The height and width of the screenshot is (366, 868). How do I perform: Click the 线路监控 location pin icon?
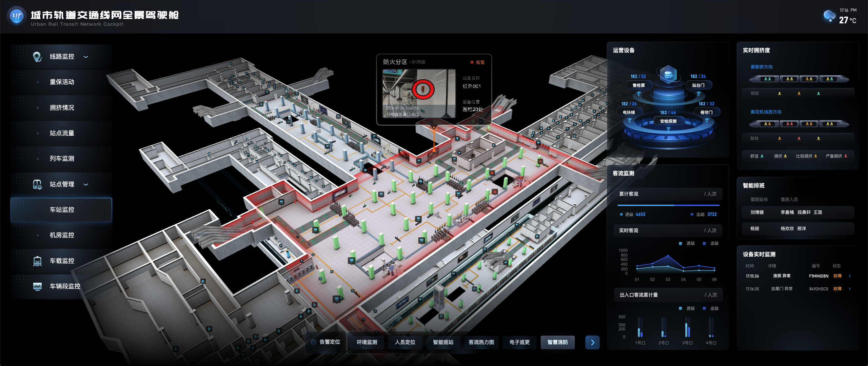click(x=37, y=57)
